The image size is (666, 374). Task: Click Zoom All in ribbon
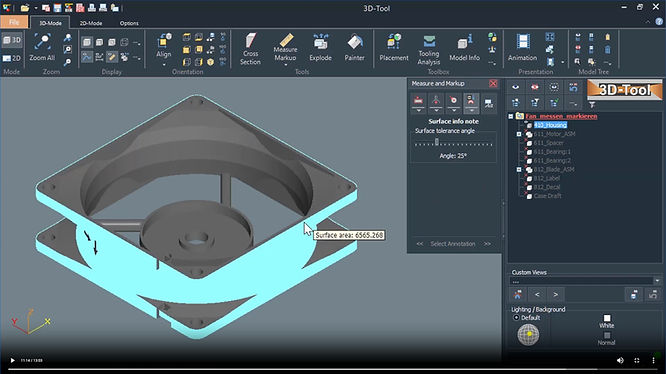click(42, 48)
